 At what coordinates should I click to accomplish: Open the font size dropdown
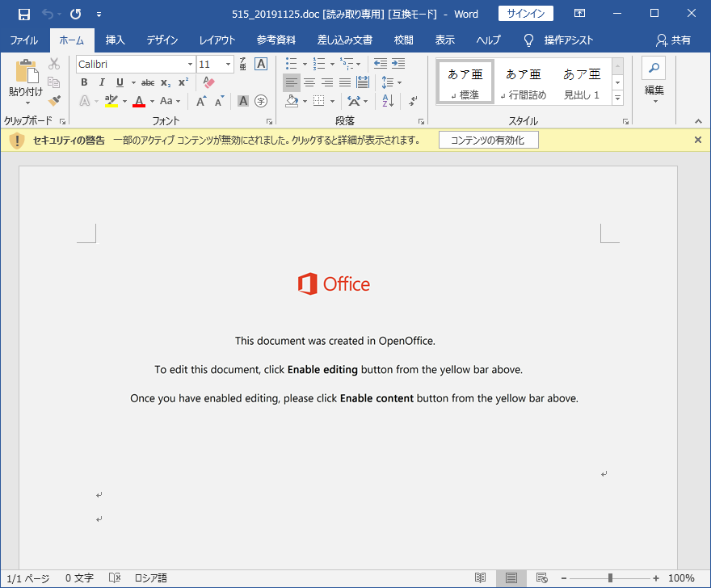click(x=229, y=64)
